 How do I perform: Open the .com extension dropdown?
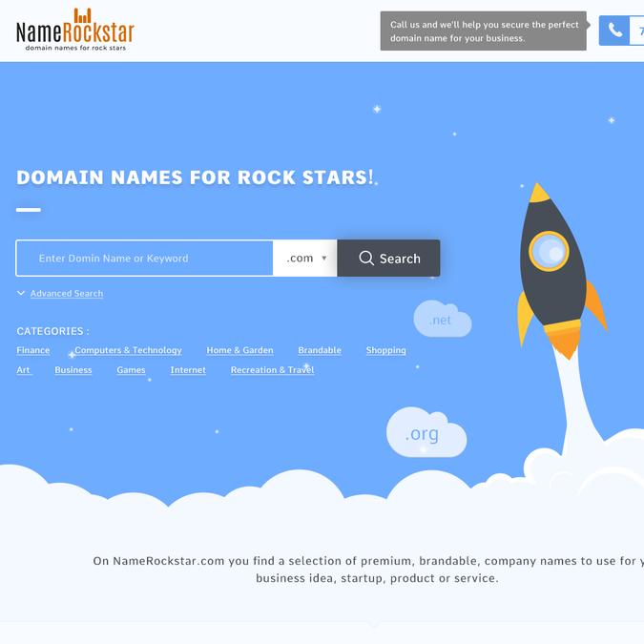(305, 259)
